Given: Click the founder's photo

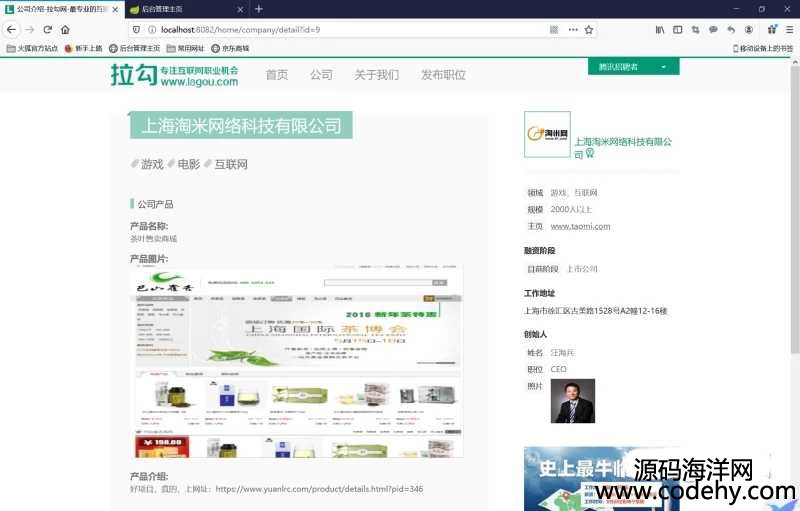Looking at the screenshot, I should pyautogui.click(x=572, y=401).
